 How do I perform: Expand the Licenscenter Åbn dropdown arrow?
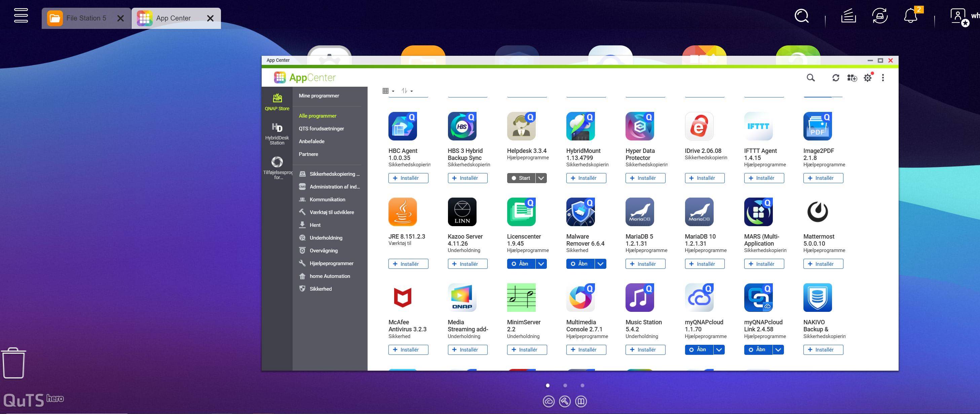click(x=541, y=264)
